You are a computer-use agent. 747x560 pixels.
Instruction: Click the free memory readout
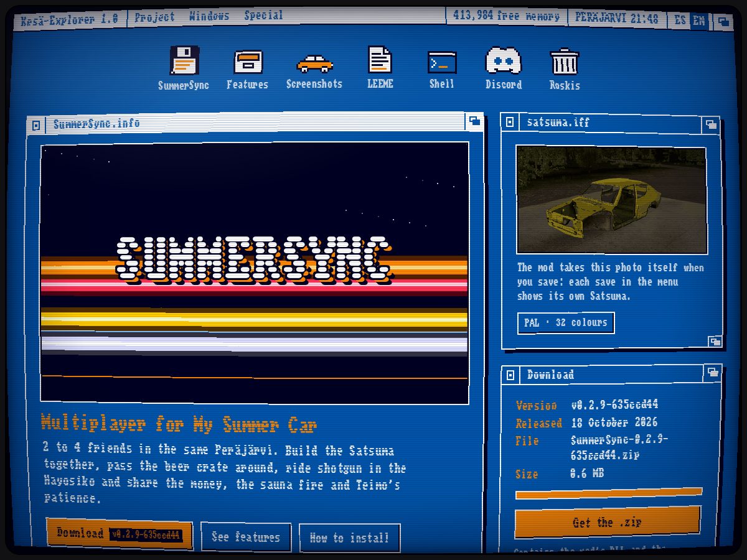[x=506, y=16]
